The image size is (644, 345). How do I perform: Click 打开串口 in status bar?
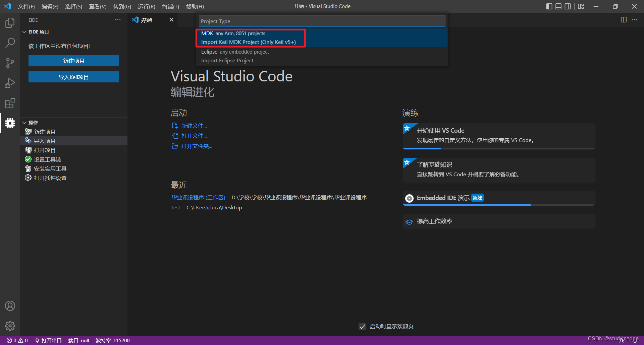tap(48, 341)
